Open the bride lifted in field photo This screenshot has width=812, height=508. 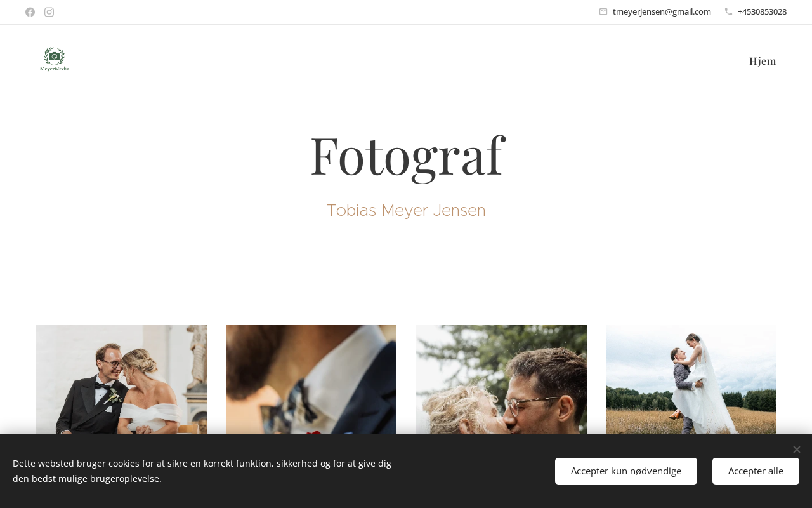click(x=691, y=380)
